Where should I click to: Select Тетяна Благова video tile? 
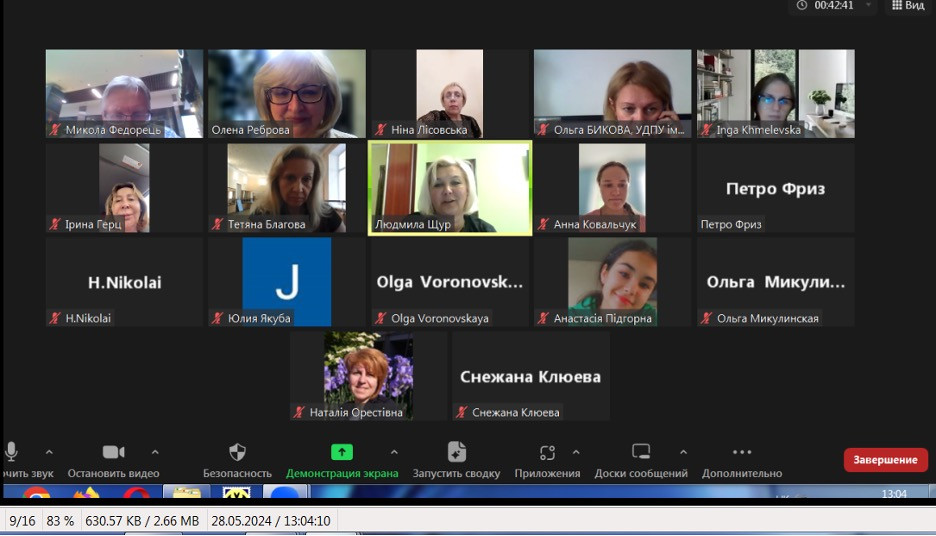pyautogui.click(x=287, y=188)
